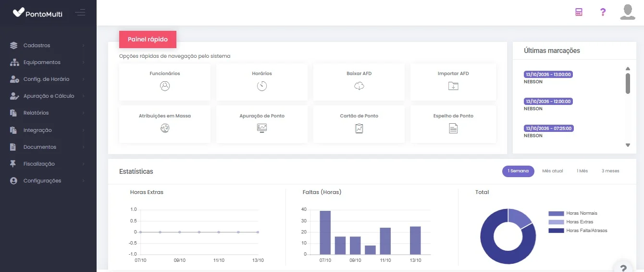This screenshot has width=644, height=272.
Task: Expand the Apuração e Cálculo chevron
Action: [83, 96]
